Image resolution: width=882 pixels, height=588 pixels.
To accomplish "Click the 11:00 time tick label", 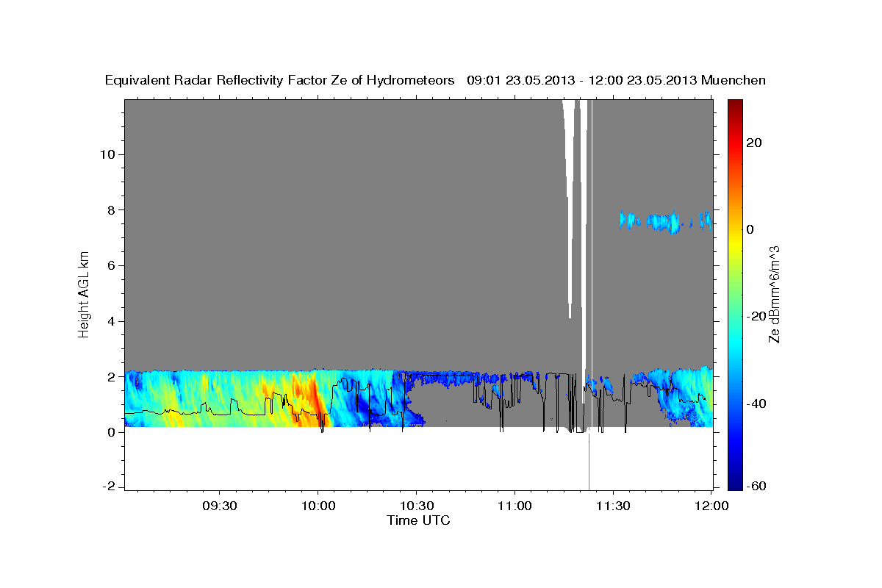I will (x=514, y=506).
